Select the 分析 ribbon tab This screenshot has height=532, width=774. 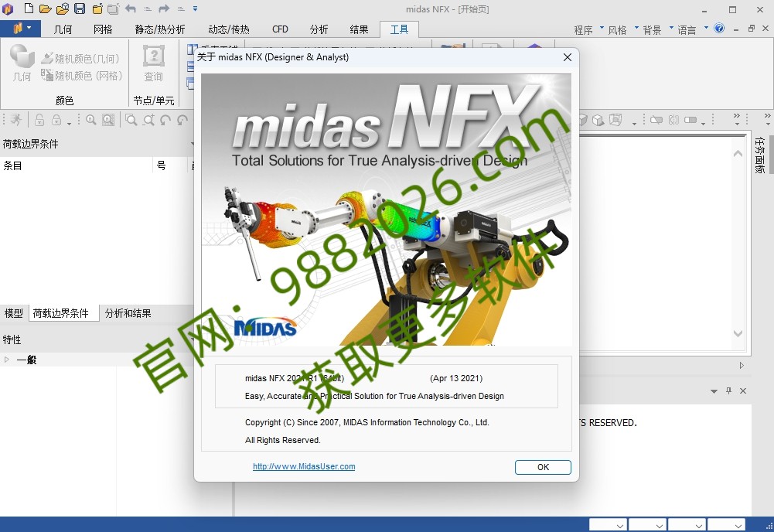pos(319,29)
